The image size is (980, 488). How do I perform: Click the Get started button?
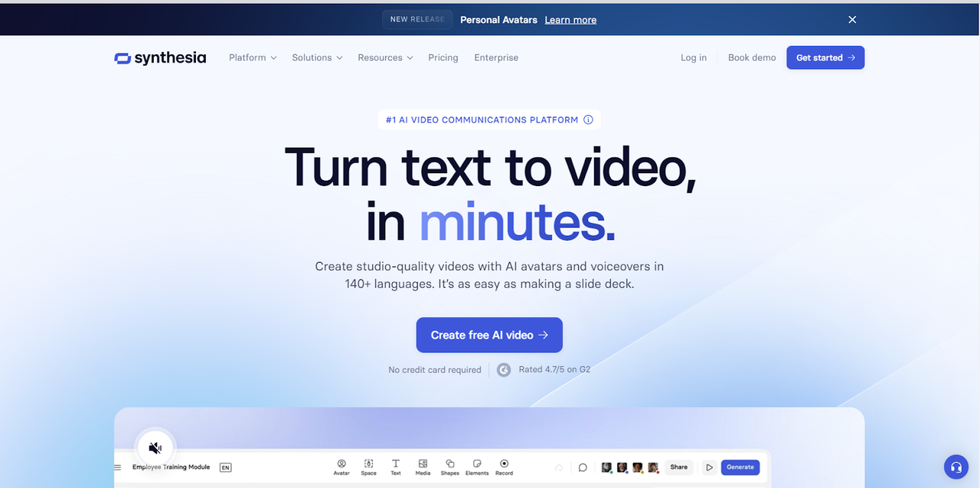click(x=825, y=57)
